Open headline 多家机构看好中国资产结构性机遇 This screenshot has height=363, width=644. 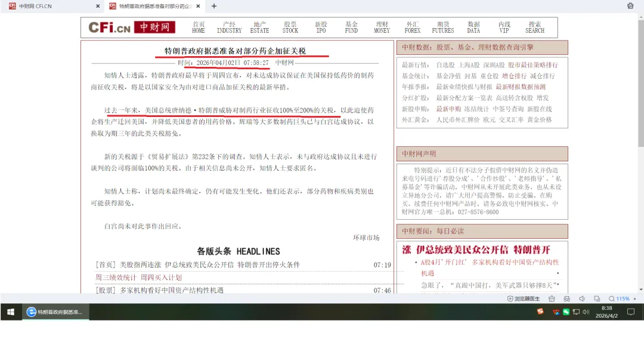point(171,290)
